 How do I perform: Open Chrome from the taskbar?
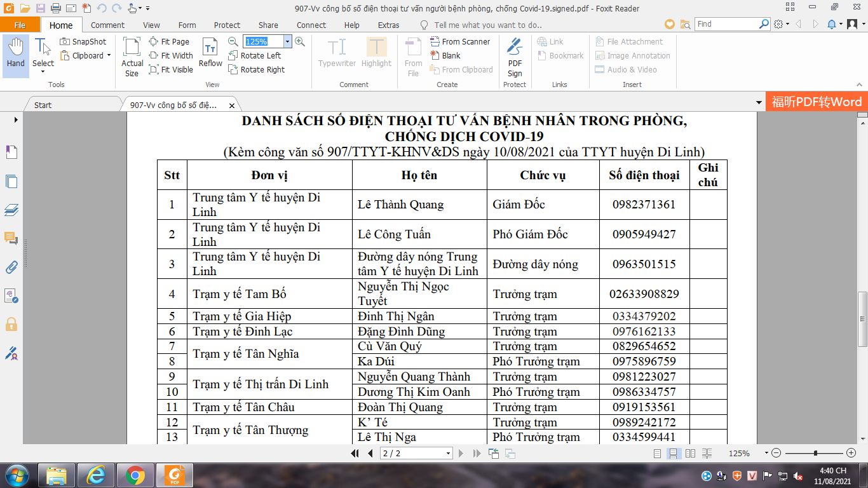135,475
